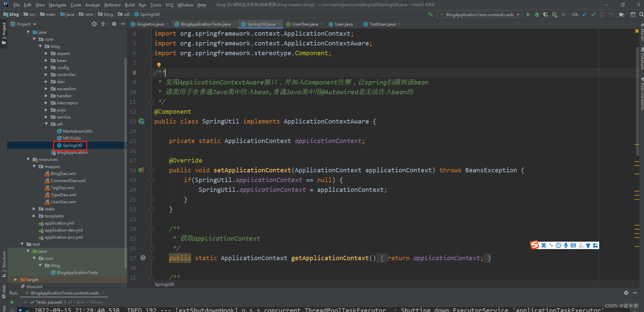Close the BlogApplicationTests.contextLoads run tab
Image resolution: width=644 pixels, height=312 pixels.
click(103, 293)
